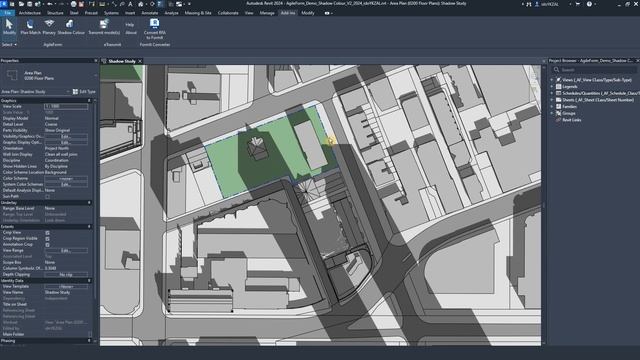This screenshot has width=640, height=360.
Task: Open Convert RFA to Formit
Action: coord(154,29)
